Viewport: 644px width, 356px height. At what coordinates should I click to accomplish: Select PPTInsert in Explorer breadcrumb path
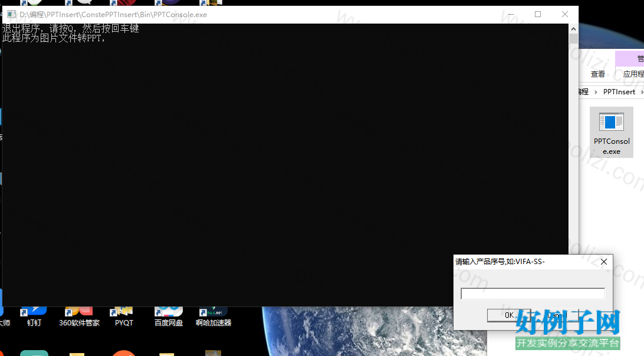[619, 91]
